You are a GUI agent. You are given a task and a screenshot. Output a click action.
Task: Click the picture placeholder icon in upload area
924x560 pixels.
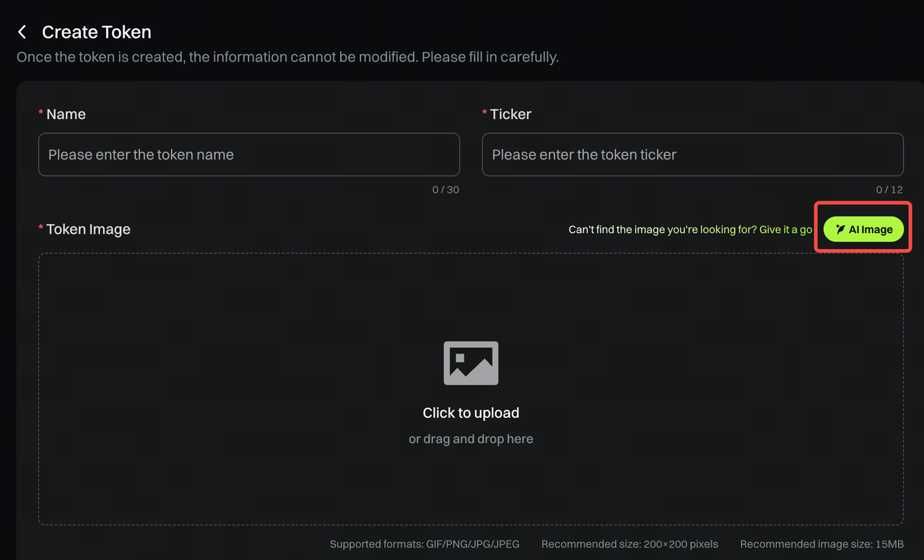click(471, 363)
